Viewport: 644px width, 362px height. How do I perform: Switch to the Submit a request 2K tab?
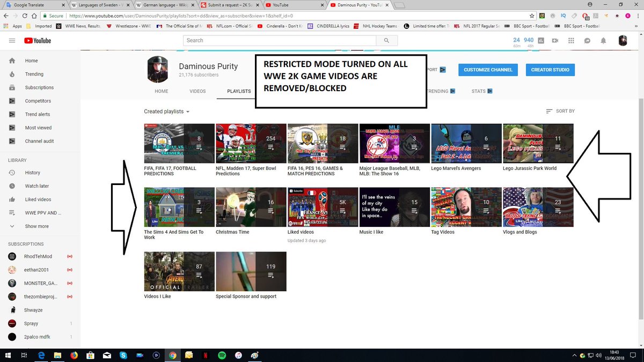click(x=230, y=5)
